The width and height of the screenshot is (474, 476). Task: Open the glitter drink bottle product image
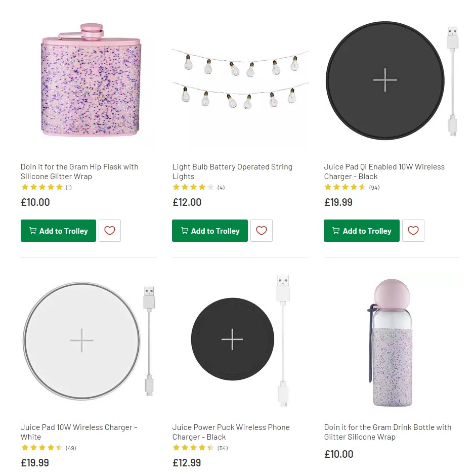tap(392, 340)
